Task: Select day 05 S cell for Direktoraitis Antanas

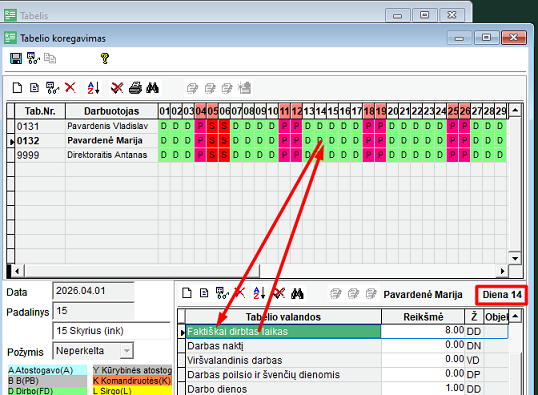Action: (x=212, y=155)
